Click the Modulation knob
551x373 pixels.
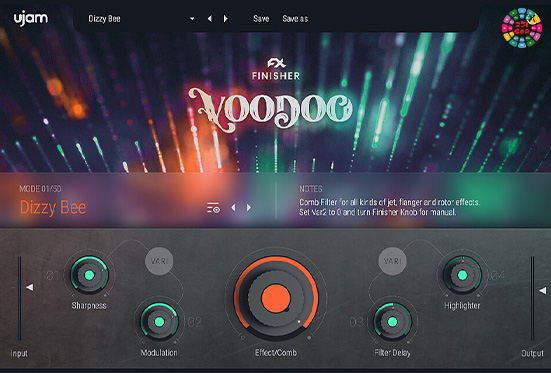click(159, 322)
